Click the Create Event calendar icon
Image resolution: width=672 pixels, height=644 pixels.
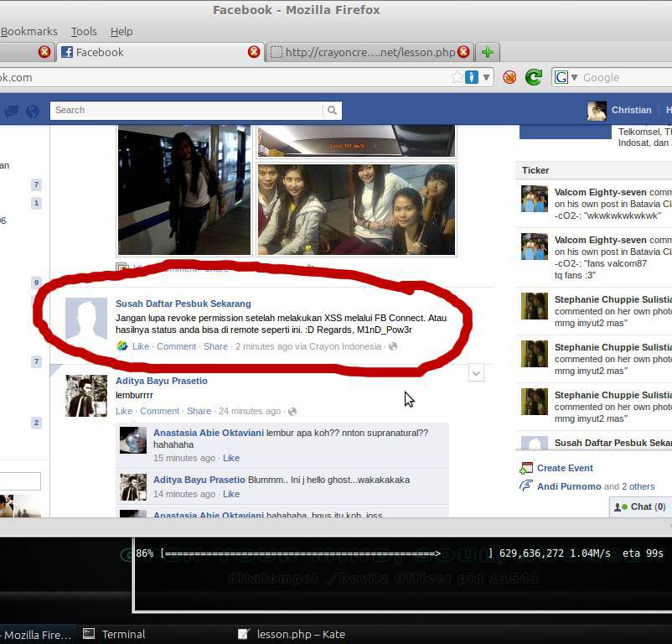click(x=526, y=468)
